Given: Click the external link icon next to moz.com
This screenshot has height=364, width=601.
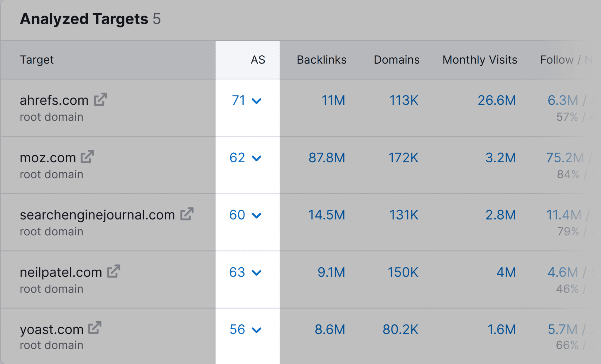Looking at the screenshot, I should pyautogui.click(x=87, y=157).
